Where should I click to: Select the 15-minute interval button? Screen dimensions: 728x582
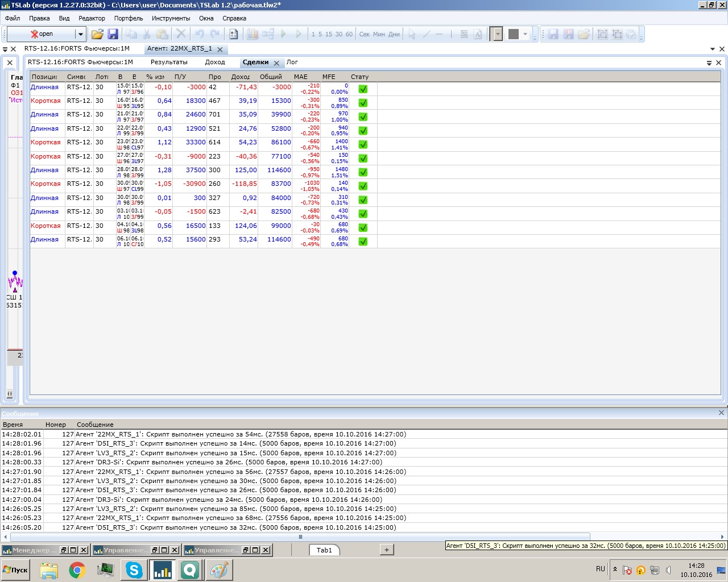click(329, 34)
